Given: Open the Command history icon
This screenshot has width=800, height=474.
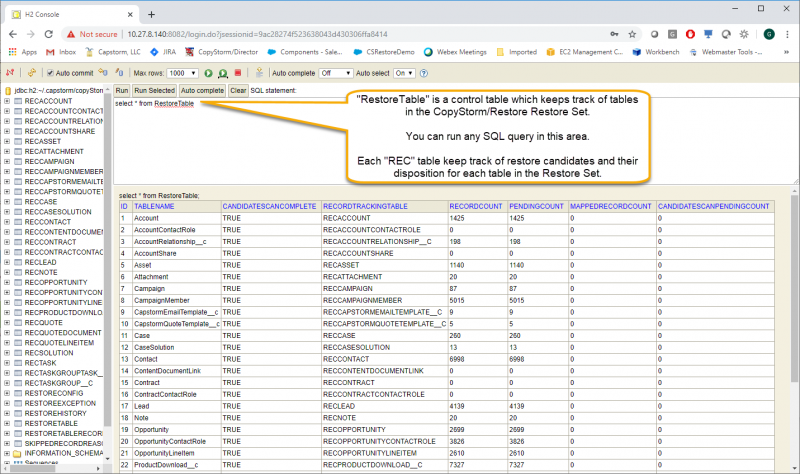Looking at the screenshot, I should (260, 73).
